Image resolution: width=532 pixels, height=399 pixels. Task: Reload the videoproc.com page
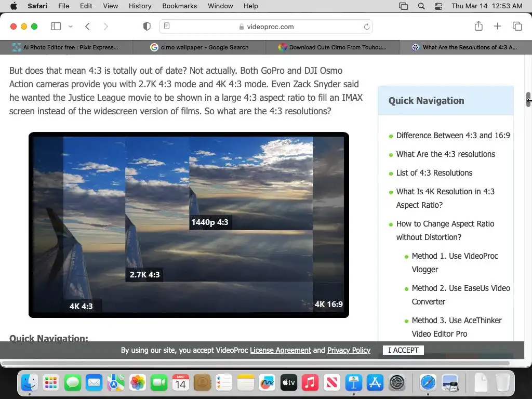pyautogui.click(x=366, y=26)
